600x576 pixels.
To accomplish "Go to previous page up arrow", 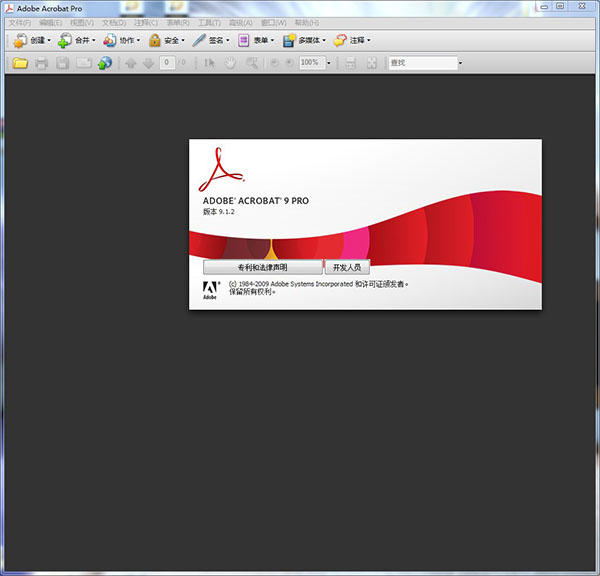I will tap(130, 63).
